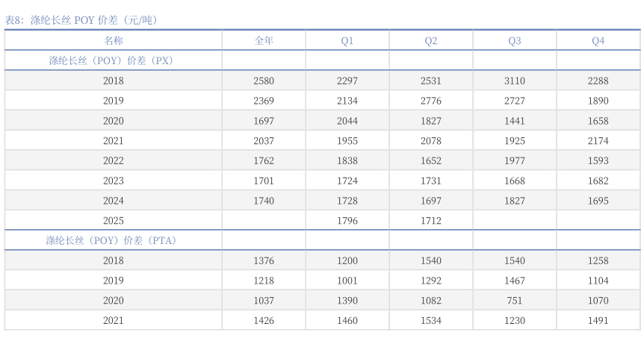Click the full-year value 2580
This screenshot has height=347, width=644.
[x=264, y=81]
